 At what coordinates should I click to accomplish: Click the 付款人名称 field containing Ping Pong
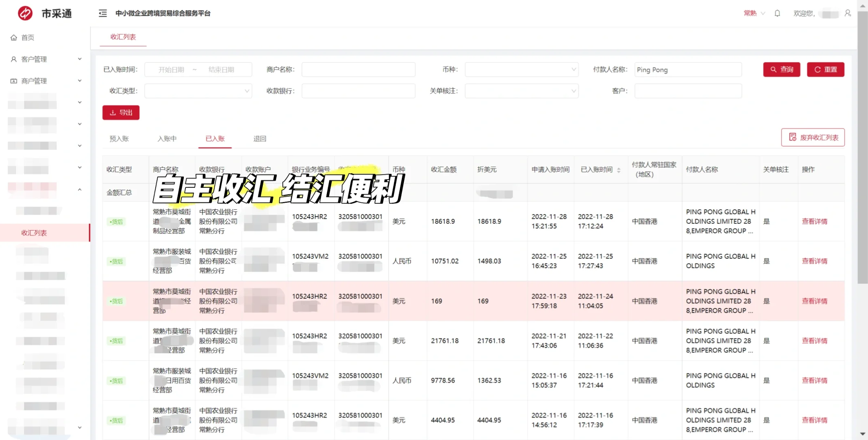click(x=688, y=69)
